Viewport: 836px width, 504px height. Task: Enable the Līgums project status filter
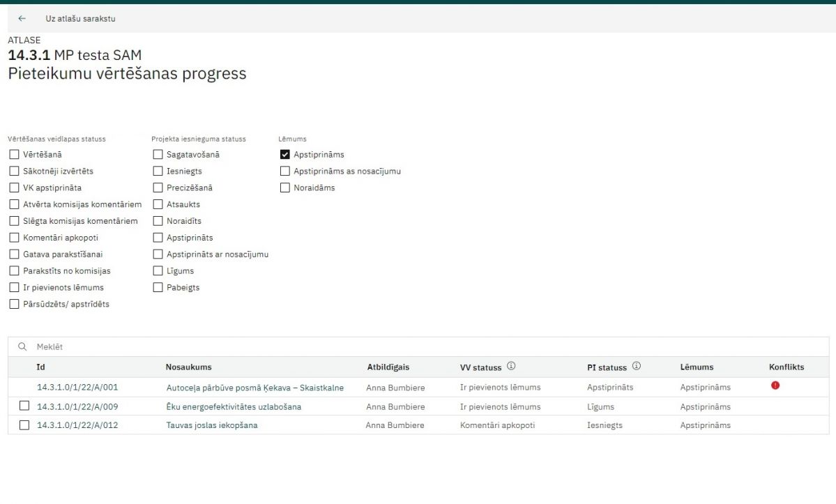pos(158,271)
